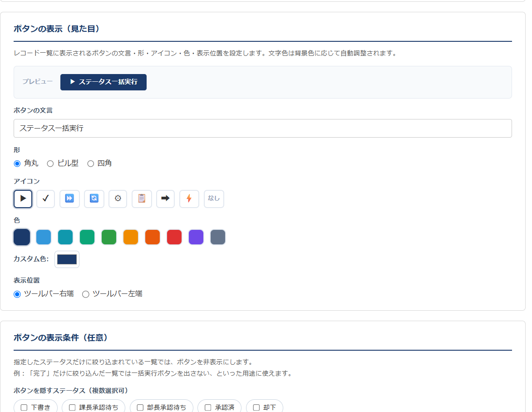532x412 pixels.
Task: Open the カスタム色 color picker
Action: click(x=67, y=259)
